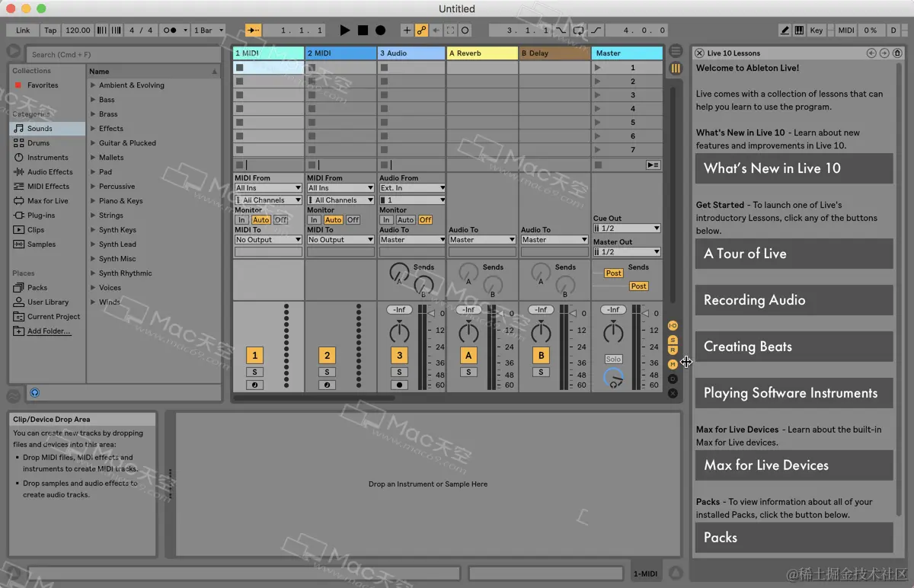Switch to Session View selector
The image size is (914, 588).
pyautogui.click(x=676, y=69)
